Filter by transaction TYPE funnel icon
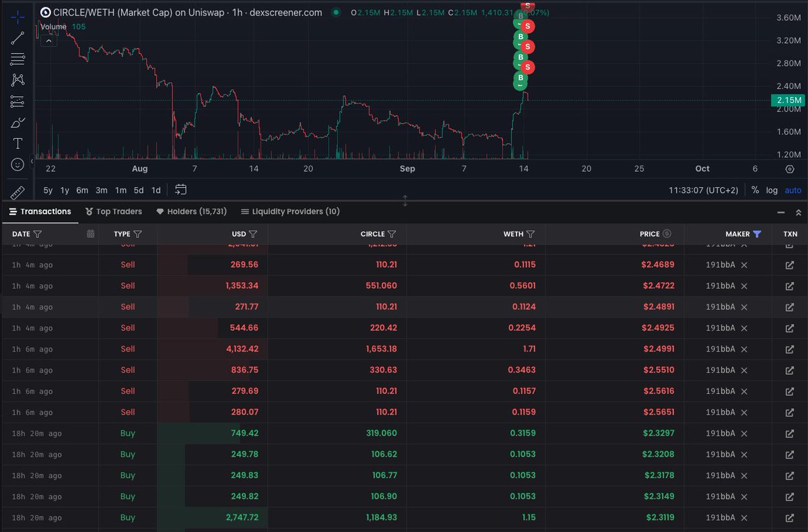This screenshot has height=532, width=808. point(137,234)
